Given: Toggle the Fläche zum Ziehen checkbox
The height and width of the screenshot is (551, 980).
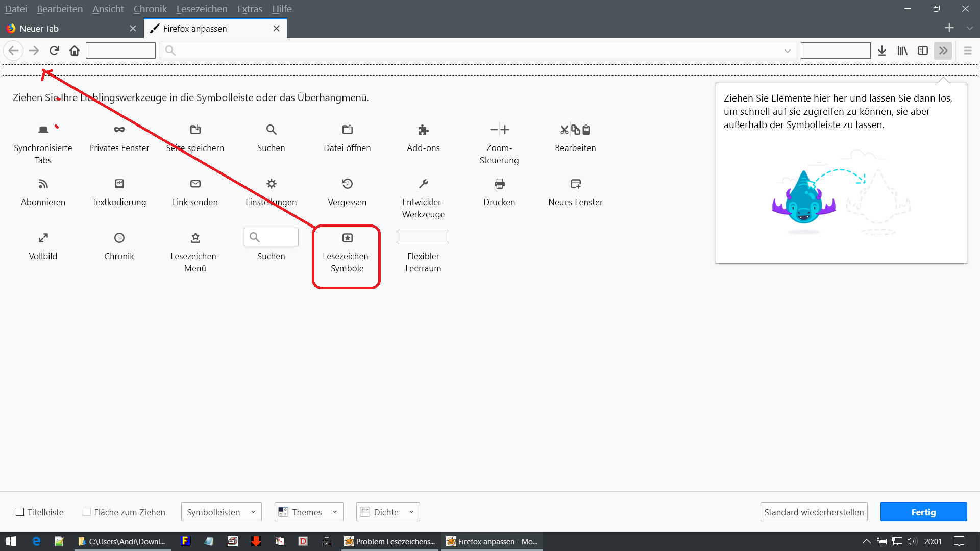Looking at the screenshot, I should point(87,512).
